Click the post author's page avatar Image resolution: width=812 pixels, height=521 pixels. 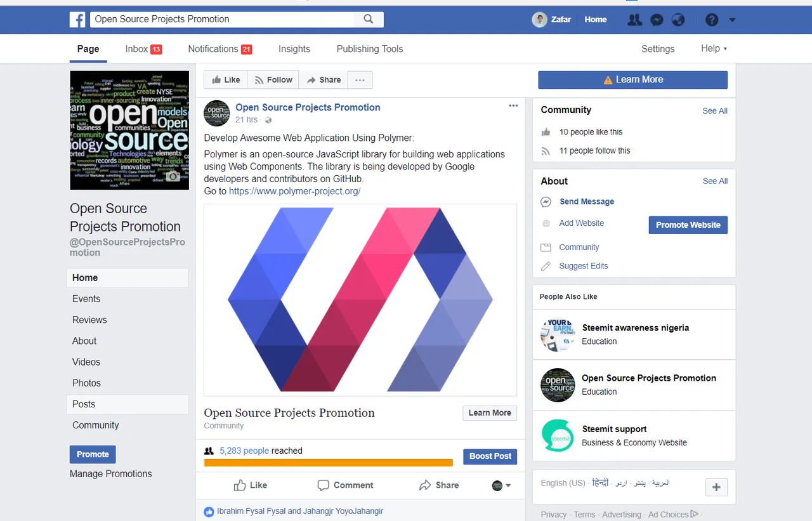216,114
